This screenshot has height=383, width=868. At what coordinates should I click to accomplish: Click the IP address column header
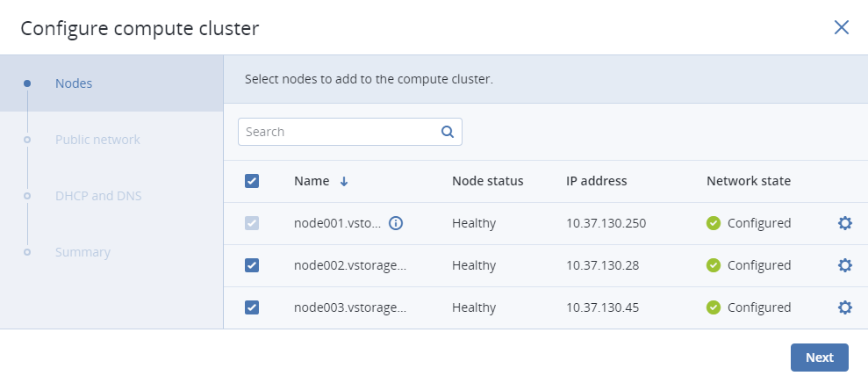click(597, 181)
